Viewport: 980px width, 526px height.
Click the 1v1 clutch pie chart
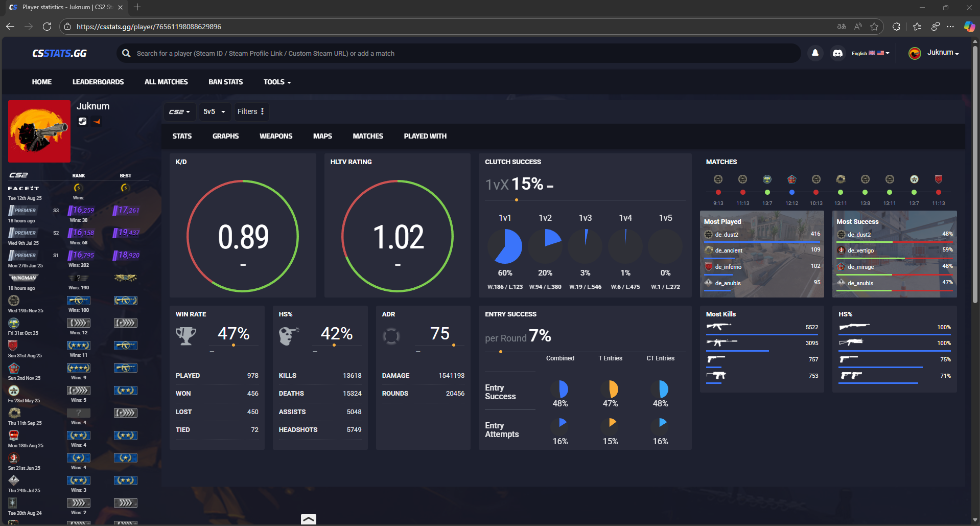(x=505, y=246)
